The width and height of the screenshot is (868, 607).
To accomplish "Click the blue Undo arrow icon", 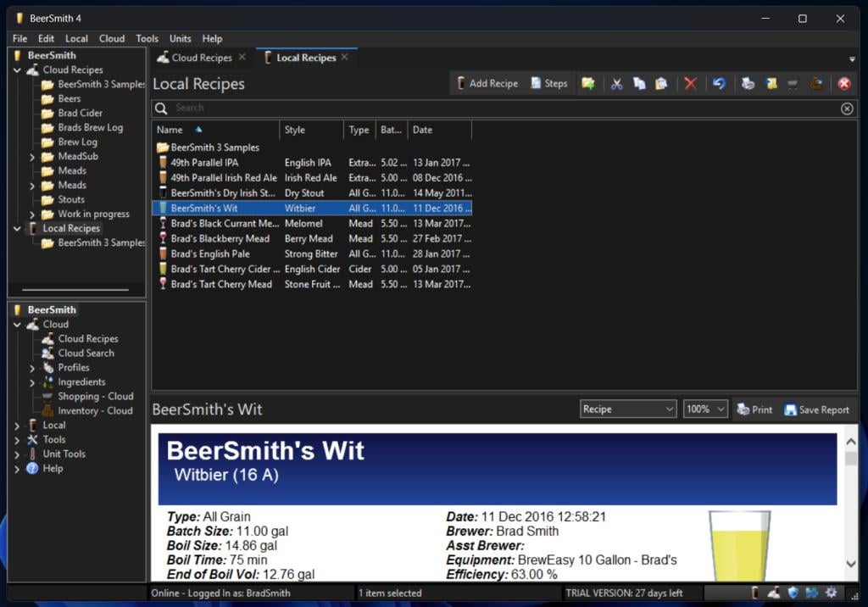I will point(719,83).
